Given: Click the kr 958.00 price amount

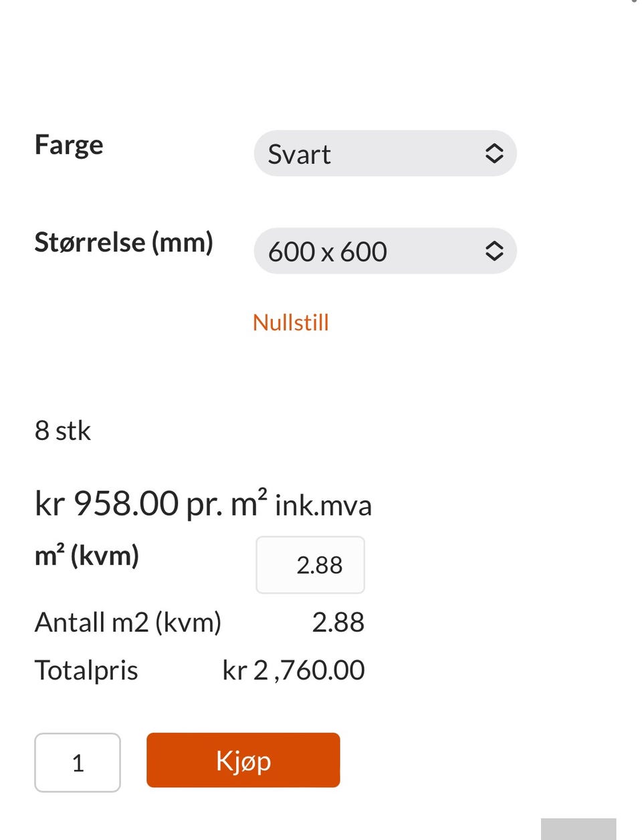Looking at the screenshot, I should (x=107, y=504).
